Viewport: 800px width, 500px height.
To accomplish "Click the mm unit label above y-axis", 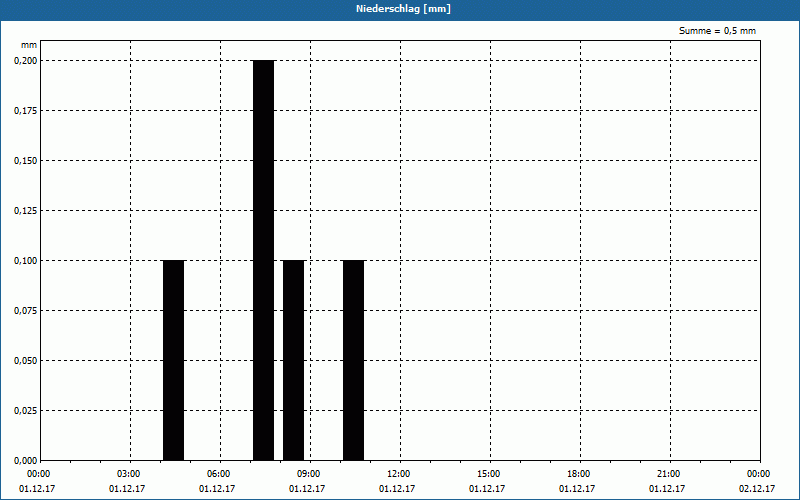I will tap(29, 45).
